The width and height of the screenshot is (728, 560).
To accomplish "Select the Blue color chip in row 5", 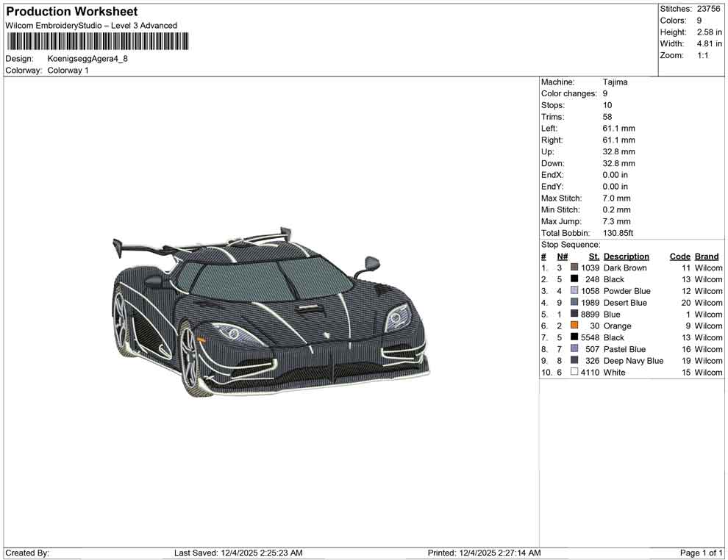I will 573,314.
